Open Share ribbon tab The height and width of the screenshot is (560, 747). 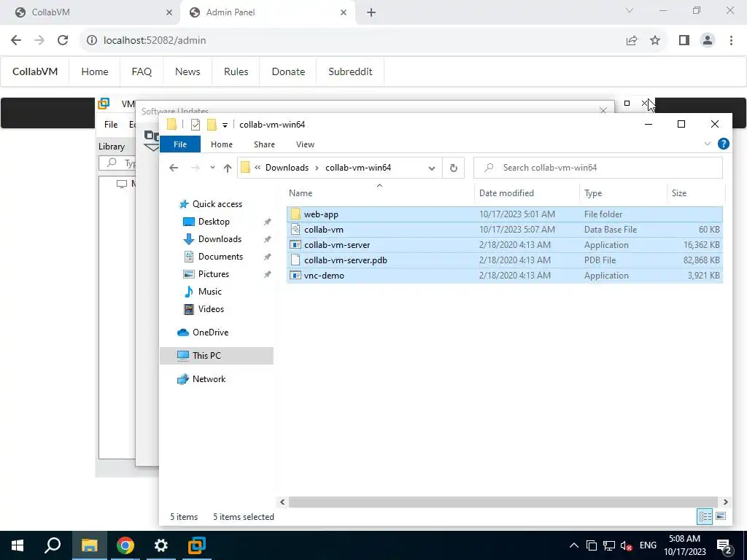[x=264, y=144]
